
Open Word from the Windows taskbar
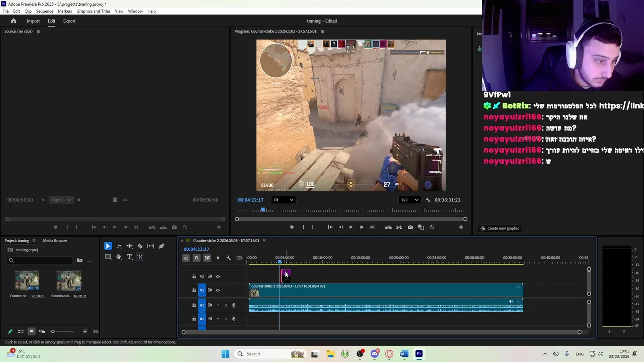pyautogui.click(x=404, y=354)
